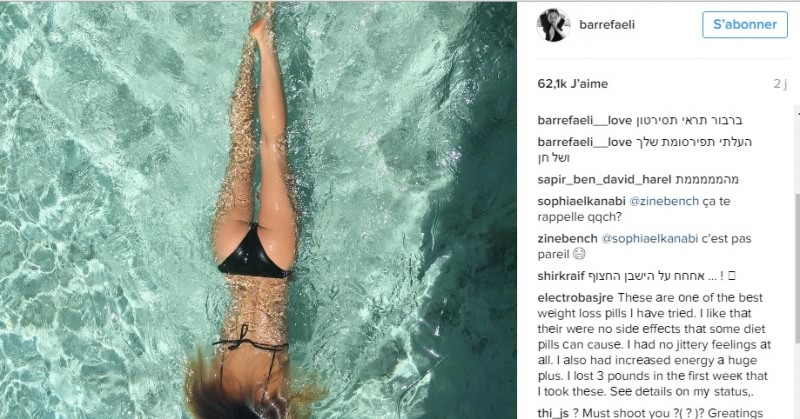Open the thi_js commenter profile

pyautogui.click(x=553, y=413)
